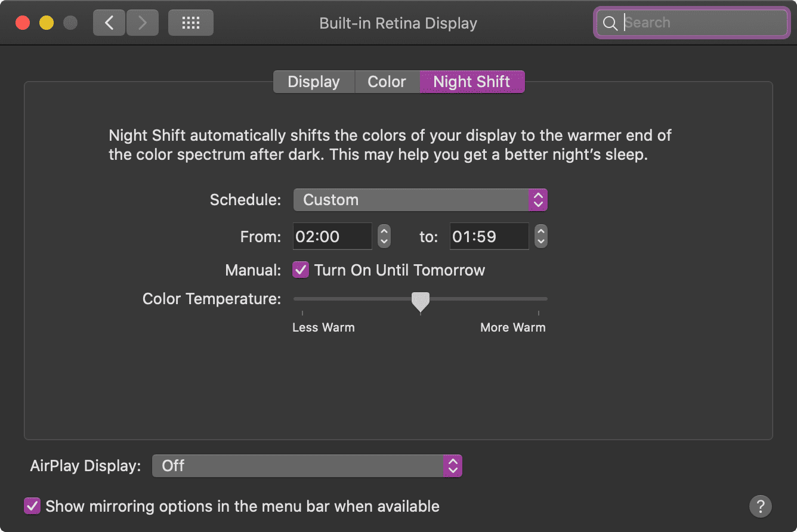Open the AirPlay Display dropdown

[307, 466]
